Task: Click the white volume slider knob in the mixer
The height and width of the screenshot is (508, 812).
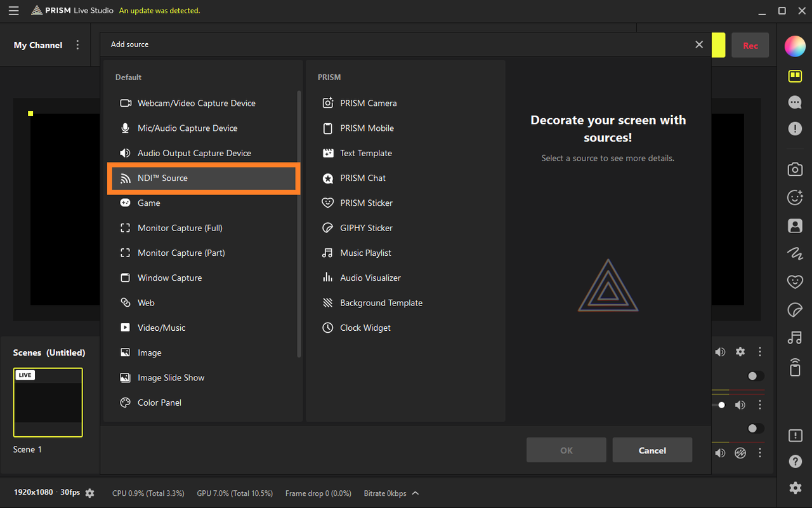Action: [x=721, y=405]
